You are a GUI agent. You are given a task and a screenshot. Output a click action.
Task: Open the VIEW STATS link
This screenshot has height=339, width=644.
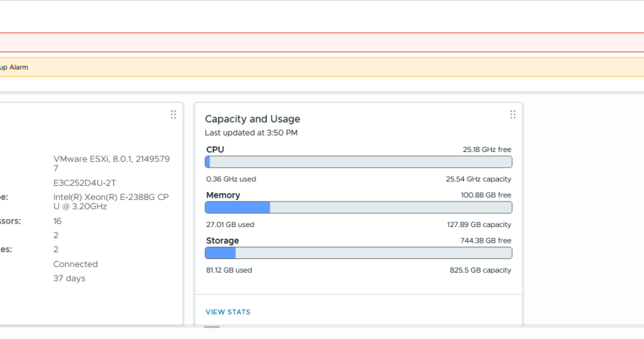(x=228, y=312)
